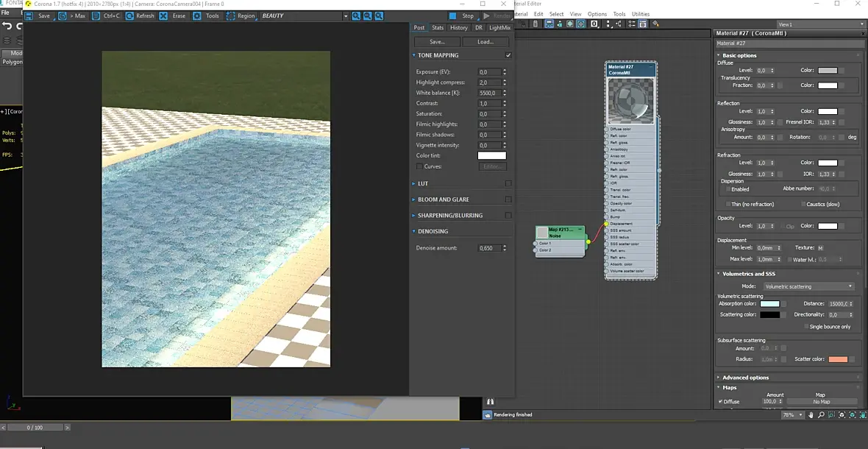Expand the LUT section
Image resolution: width=868 pixels, height=449 pixels.
[422, 183]
